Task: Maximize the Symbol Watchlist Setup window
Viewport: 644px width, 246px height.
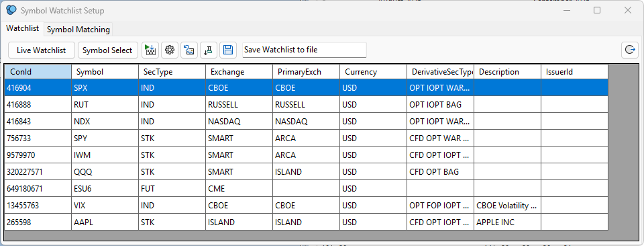Action: (x=597, y=10)
